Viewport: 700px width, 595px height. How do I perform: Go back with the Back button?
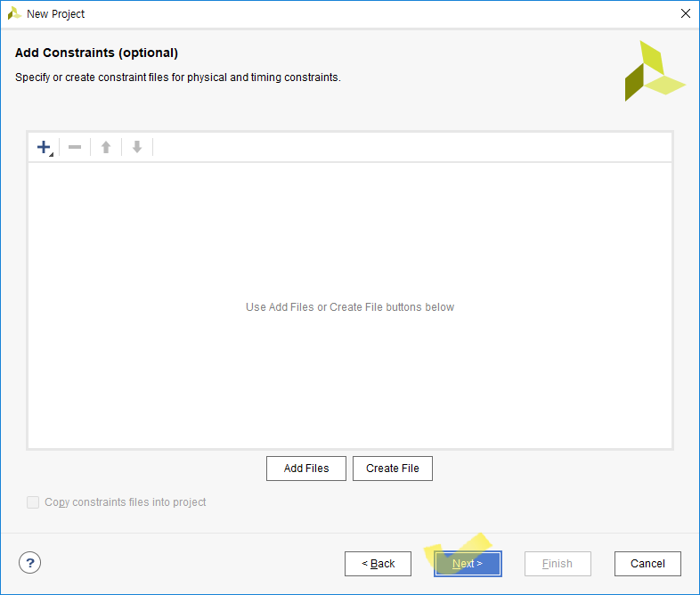click(378, 564)
